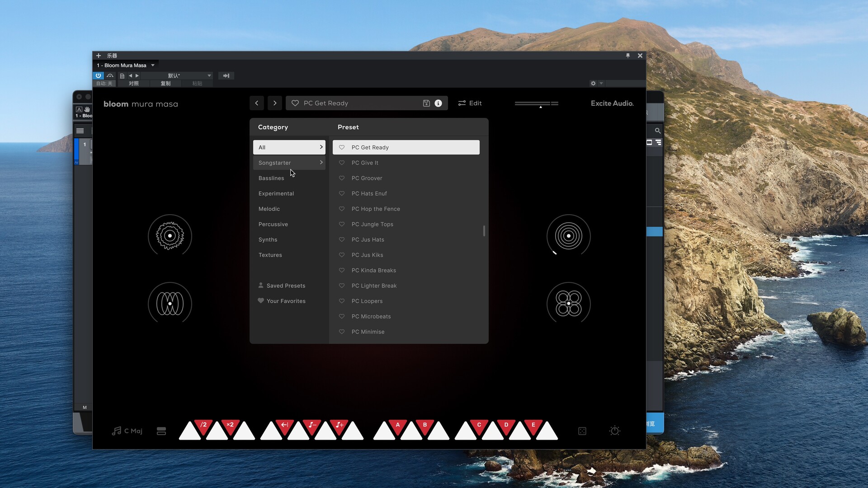Image resolution: width=868 pixels, height=488 pixels.
Task: Expand the Songstarter category chevron
Action: pyautogui.click(x=321, y=163)
